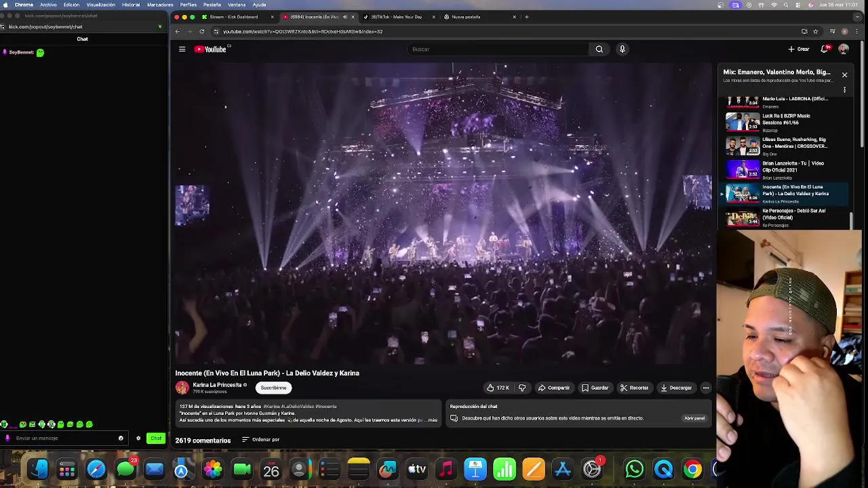Play "Ke Personajes - Debió Ser Así" item

pos(785,217)
